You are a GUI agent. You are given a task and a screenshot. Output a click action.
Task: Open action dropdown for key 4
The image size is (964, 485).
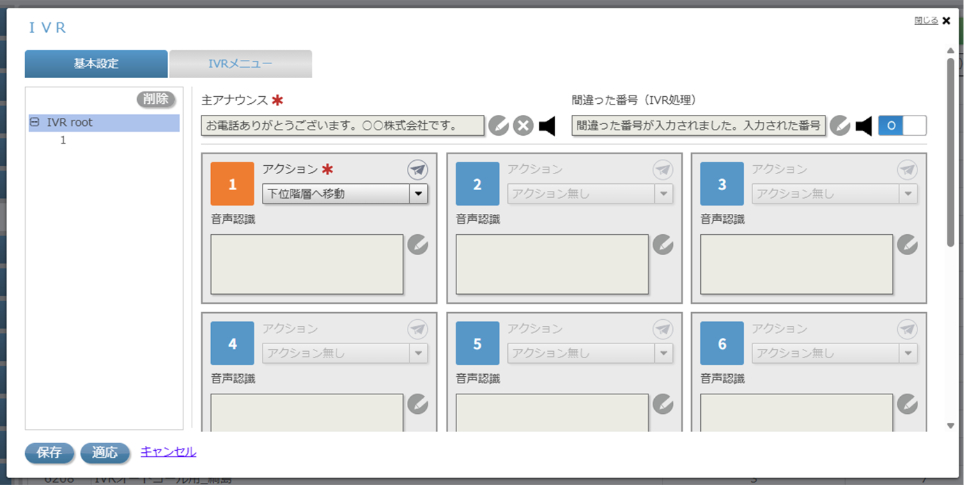[x=345, y=353]
